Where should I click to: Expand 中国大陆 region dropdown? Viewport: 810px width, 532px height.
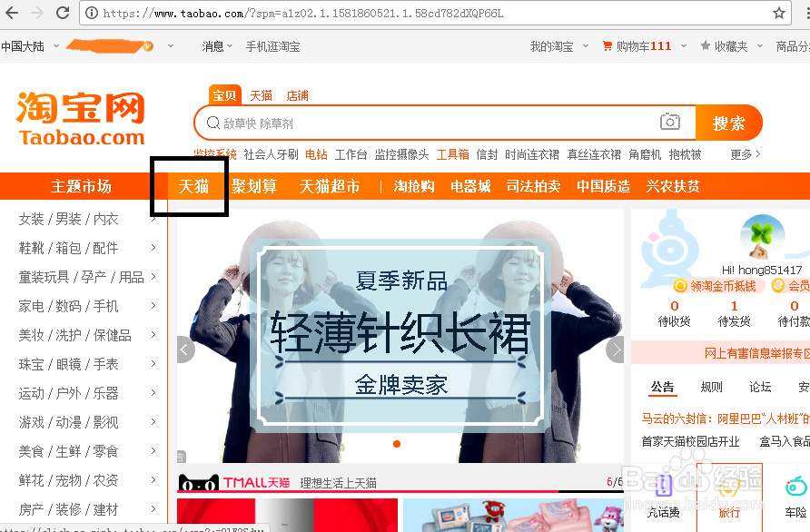coord(56,46)
